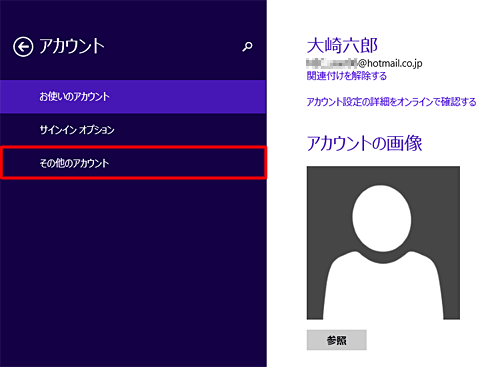Click the 関連付けを解除する link
Image resolution: width=500 pixels, height=367 pixels.
[347, 76]
